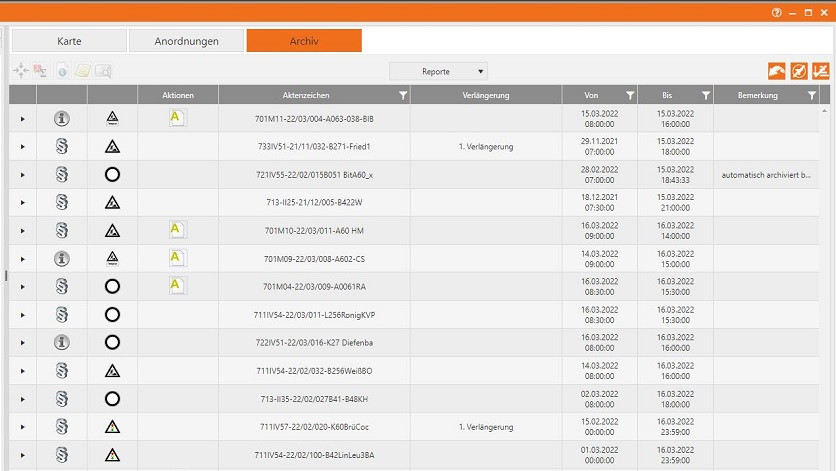Viewport: 836px width, 471px height.
Task: Open the Reporte dropdown
Action: point(438,72)
